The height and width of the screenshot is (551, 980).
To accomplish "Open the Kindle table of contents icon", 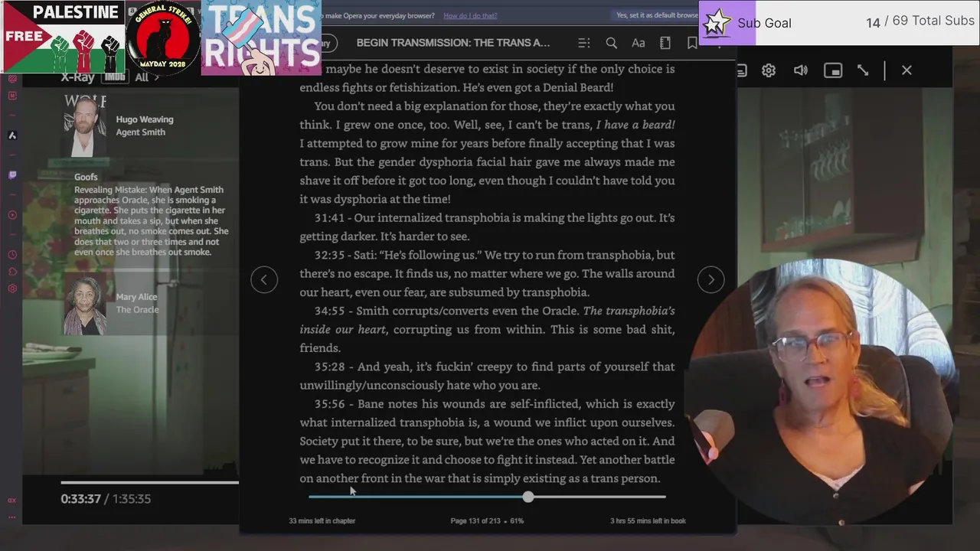I will point(584,44).
